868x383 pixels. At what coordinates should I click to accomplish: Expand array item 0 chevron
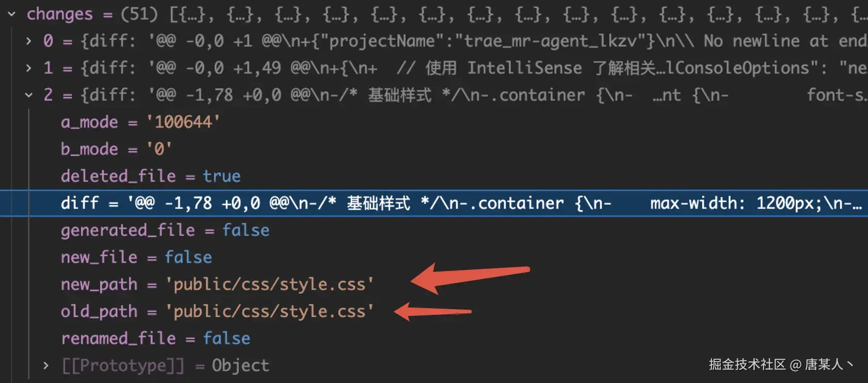pos(29,41)
